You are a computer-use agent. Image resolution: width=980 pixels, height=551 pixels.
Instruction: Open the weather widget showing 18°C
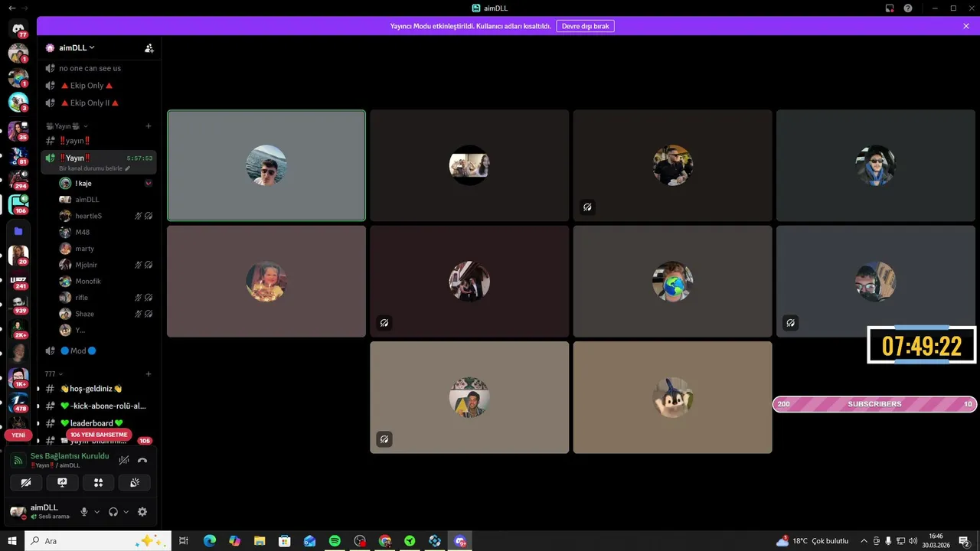click(812, 541)
